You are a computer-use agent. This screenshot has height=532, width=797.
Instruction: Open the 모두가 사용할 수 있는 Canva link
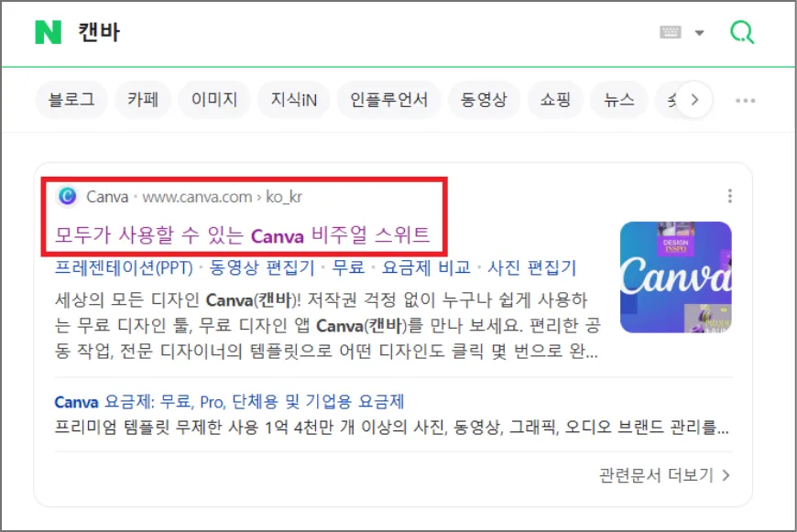[x=243, y=235]
